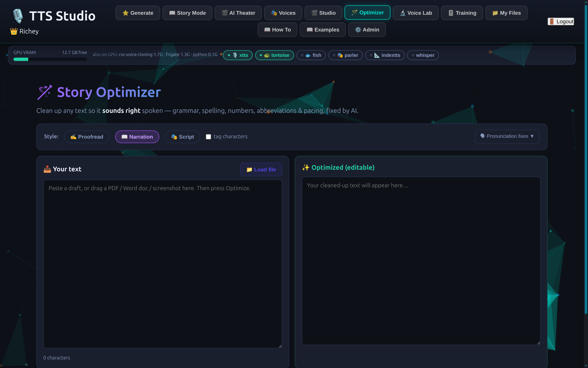Click the speaking head icon on Pronunciation fixes
This screenshot has height=368, width=588.
pos(483,136)
